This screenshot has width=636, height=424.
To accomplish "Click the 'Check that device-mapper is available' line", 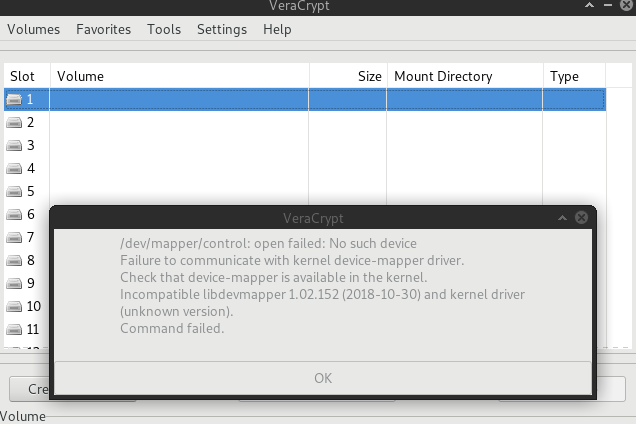I will (273, 278).
